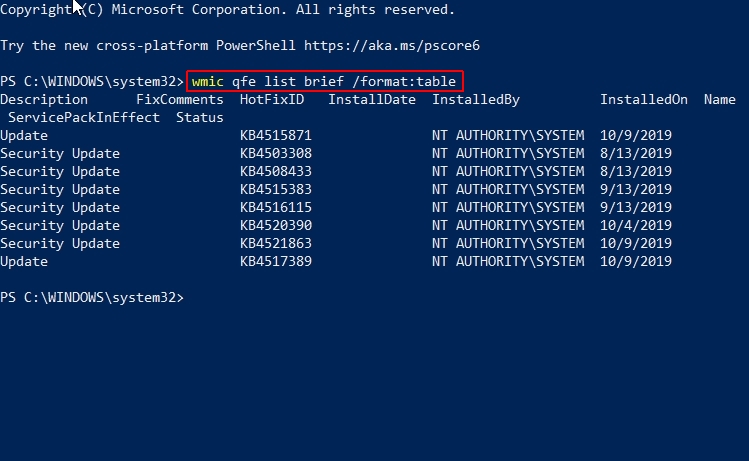This screenshot has width=749, height=461.
Task: Click the https://aka.ms/pscore6 link text
Action: click(392, 46)
